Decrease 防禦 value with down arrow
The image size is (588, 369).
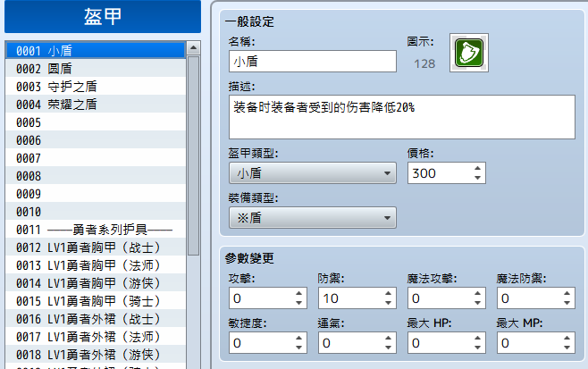click(388, 303)
